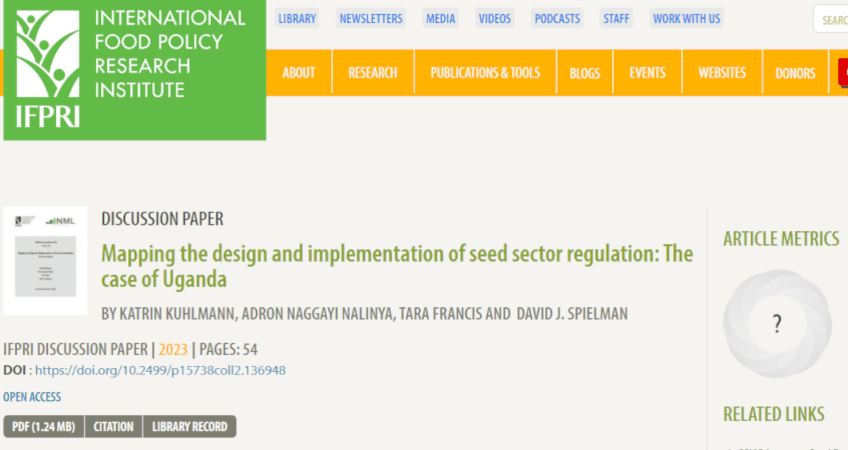Click author Tara Francis
This screenshot has height=450, width=848.
click(441, 314)
